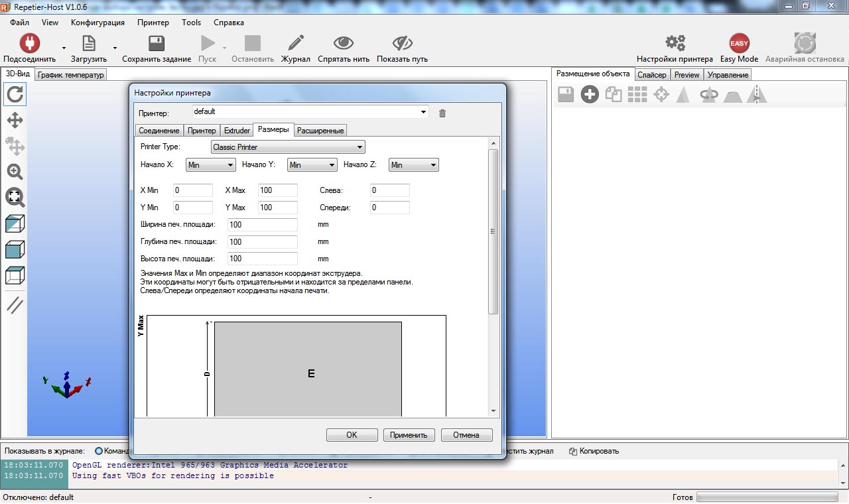Viewport: 849px width, 504px height.
Task: Switch to the Preview tab
Action: click(x=687, y=75)
